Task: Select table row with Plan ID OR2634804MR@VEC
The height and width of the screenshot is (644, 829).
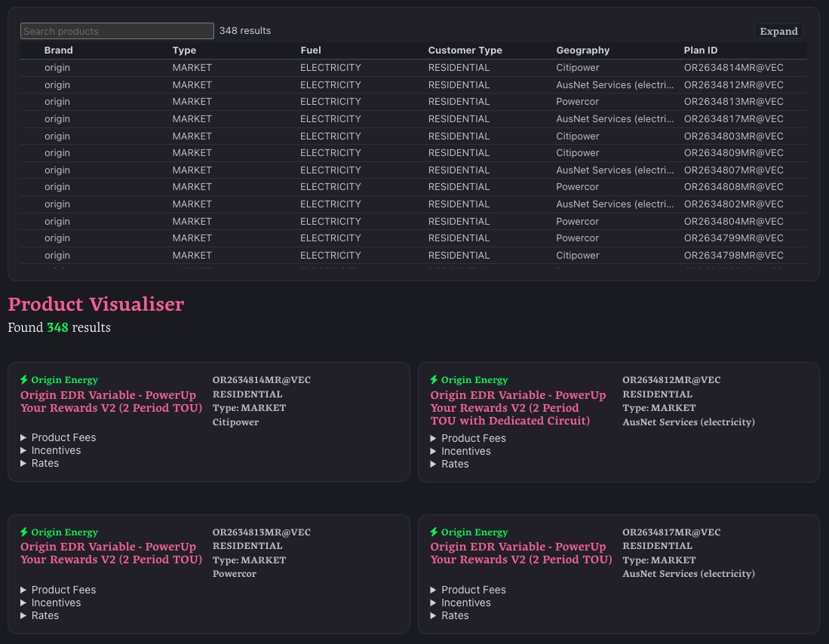Action: pyautogui.click(x=413, y=221)
